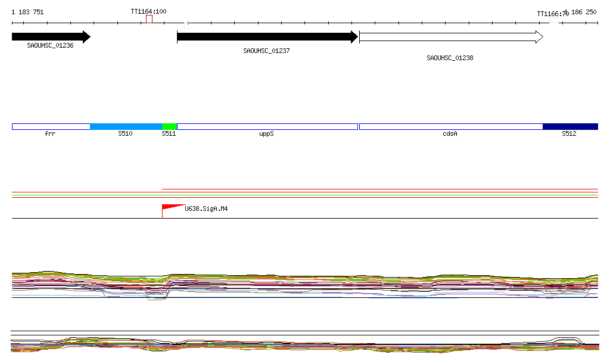610x364 pixels.
Task: Open the SAOUHSC_01238 label
Action: click(x=450, y=58)
